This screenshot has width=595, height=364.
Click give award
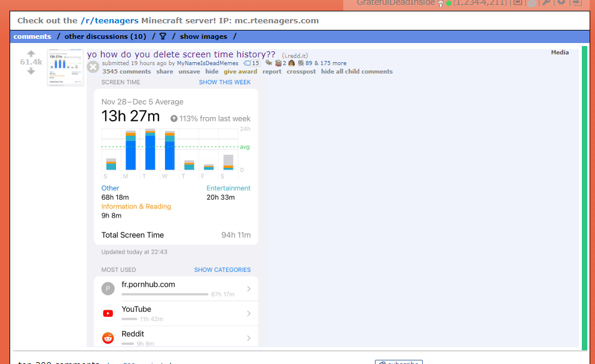[240, 72]
